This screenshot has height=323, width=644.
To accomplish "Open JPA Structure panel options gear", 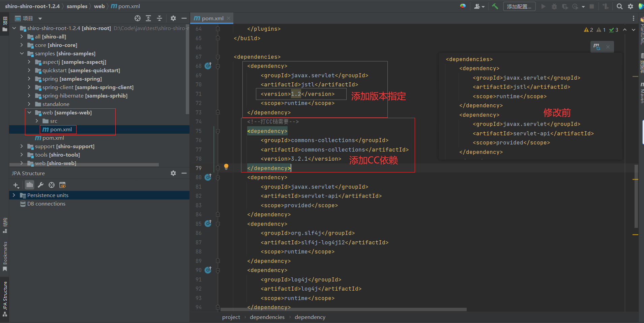I will [173, 173].
